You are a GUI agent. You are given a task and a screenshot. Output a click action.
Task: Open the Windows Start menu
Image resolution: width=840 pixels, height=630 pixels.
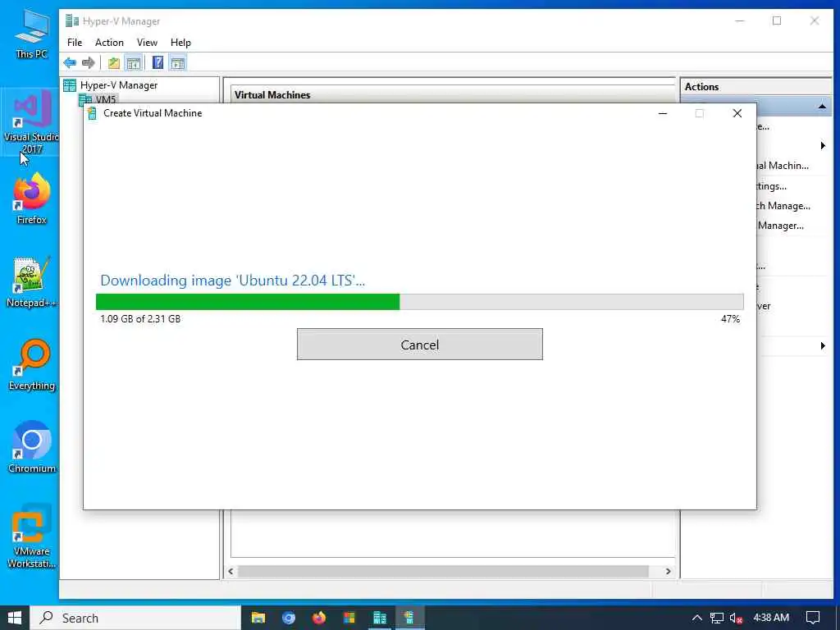pos(15,618)
